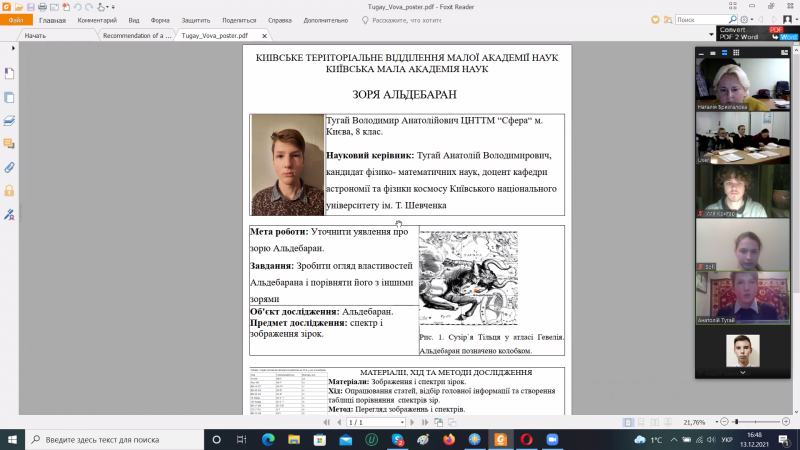Toggle continuous page view mode
The width and height of the screenshot is (800, 450).
[641, 422]
